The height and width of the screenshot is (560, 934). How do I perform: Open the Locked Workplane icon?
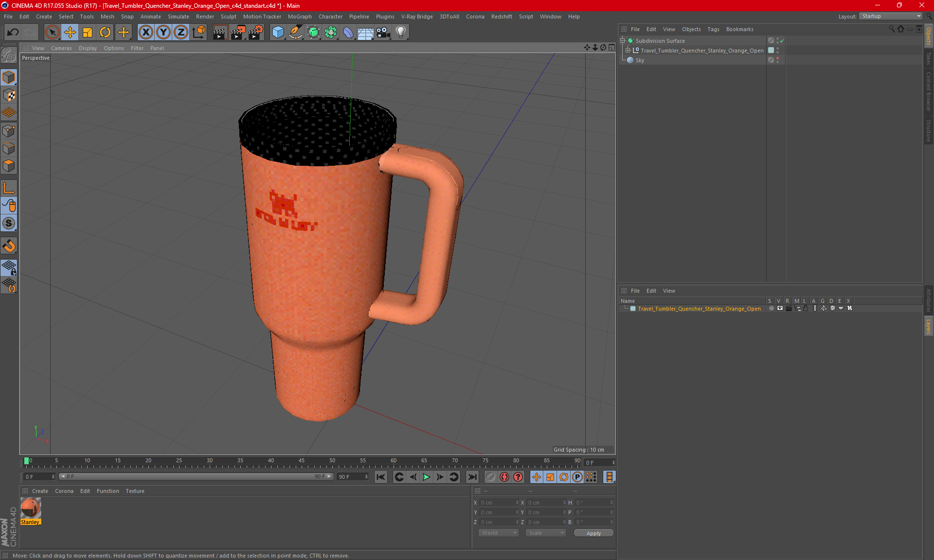pos(9,267)
